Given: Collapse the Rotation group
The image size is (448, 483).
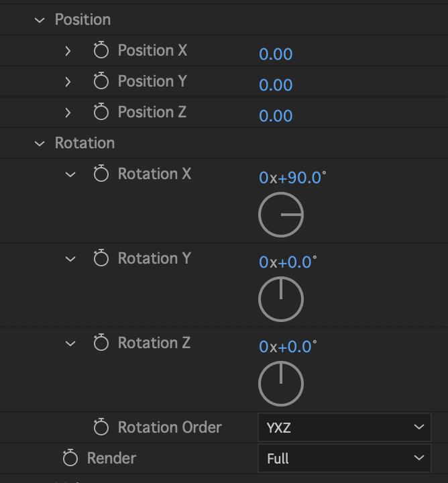Looking at the screenshot, I should [x=40, y=144].
